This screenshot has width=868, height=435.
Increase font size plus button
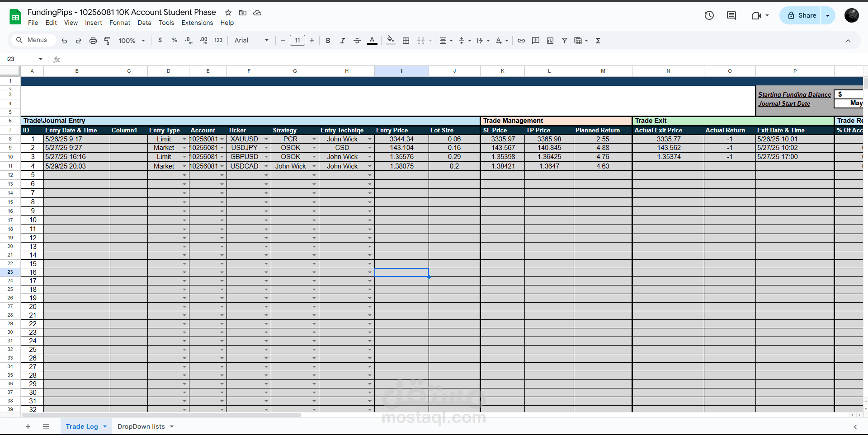coord(312,41)
